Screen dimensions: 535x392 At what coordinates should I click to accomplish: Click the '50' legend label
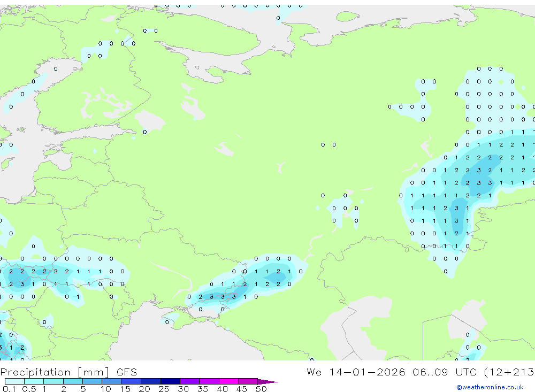coord(261,389)
